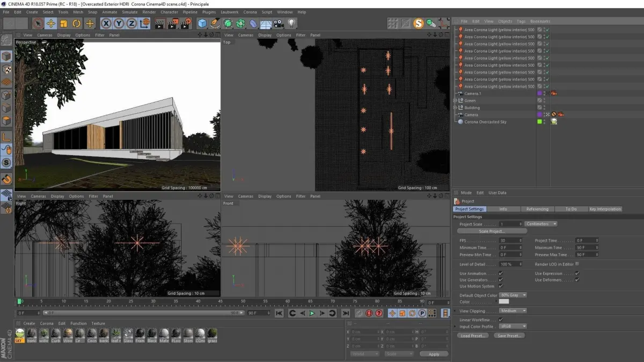This screenshot has height=362, width=644.
Task: Open the coordinate World dropdown
Action: (x=364, y=354)
